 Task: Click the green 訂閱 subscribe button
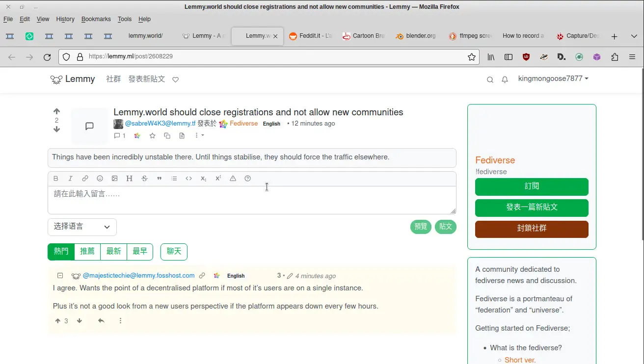pyautogui.click(x=532, y=186)
